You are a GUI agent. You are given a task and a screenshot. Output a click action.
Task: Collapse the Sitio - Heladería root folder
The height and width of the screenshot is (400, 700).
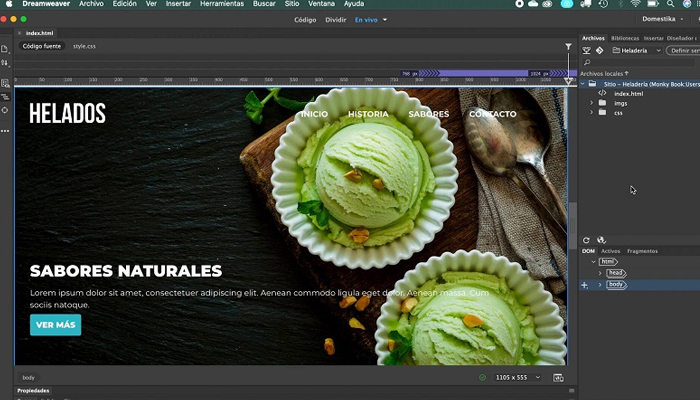tap(583, 84)
